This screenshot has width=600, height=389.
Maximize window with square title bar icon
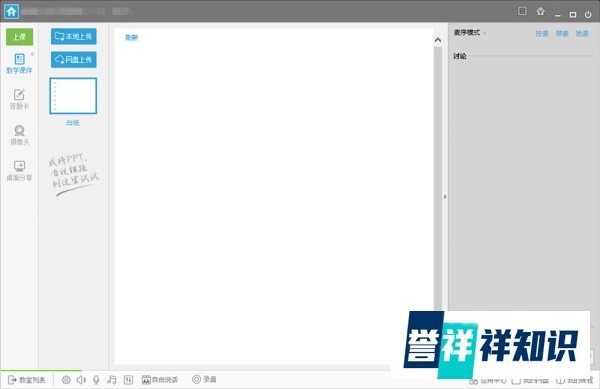click(x=573, y=15)
